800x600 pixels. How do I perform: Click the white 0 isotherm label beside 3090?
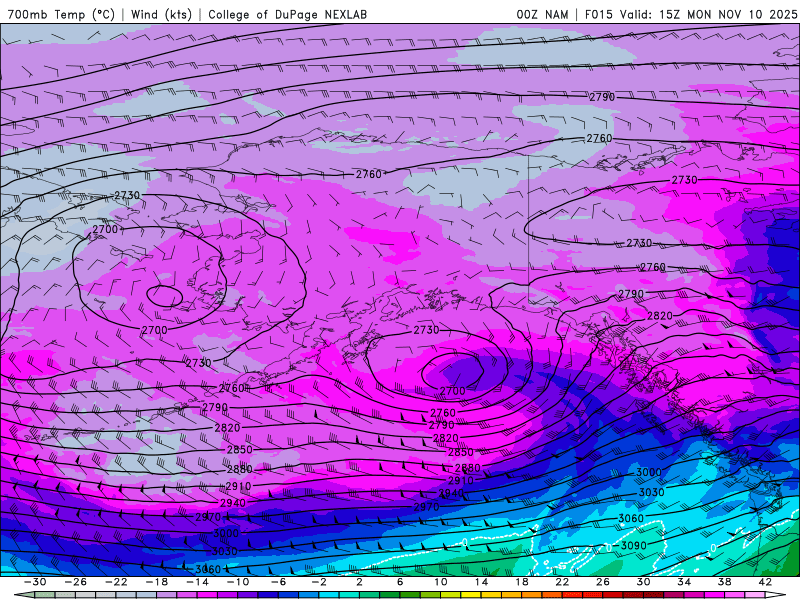609,547
